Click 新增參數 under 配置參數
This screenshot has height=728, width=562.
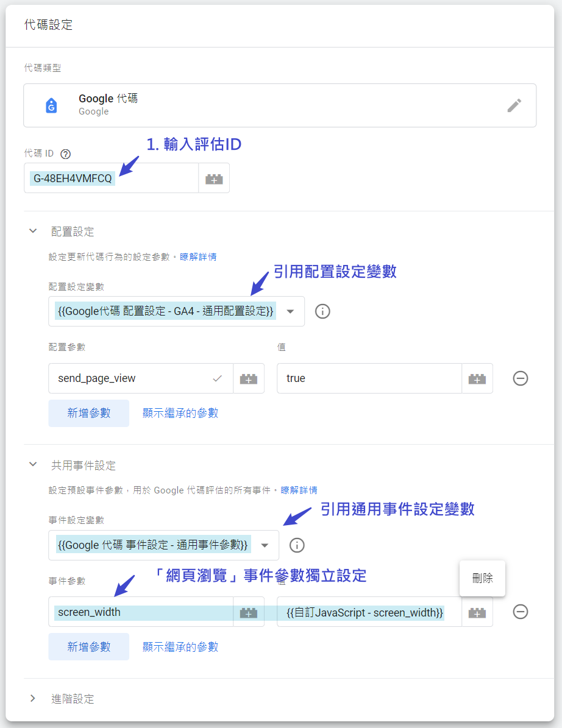[89, 413]
